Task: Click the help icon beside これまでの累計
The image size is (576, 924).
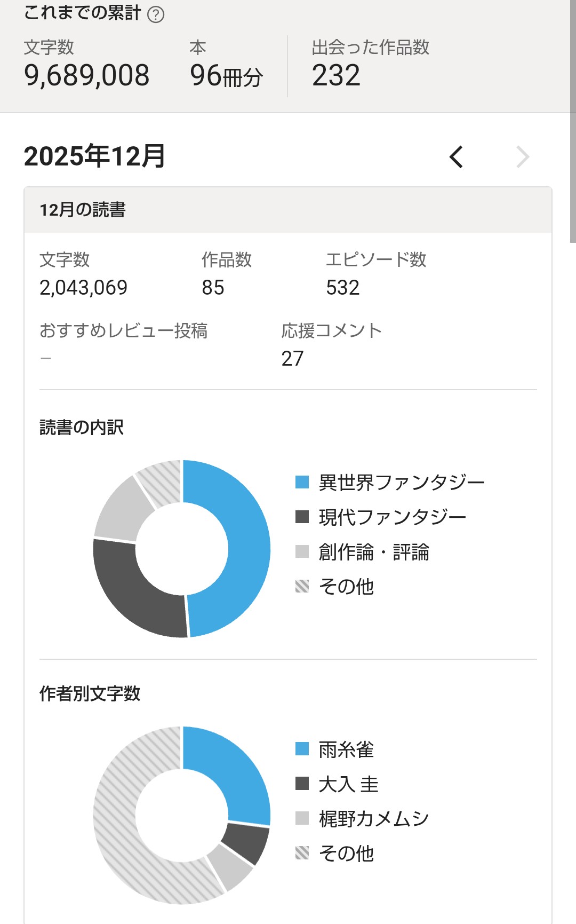Action: click(x=156, y=14)
